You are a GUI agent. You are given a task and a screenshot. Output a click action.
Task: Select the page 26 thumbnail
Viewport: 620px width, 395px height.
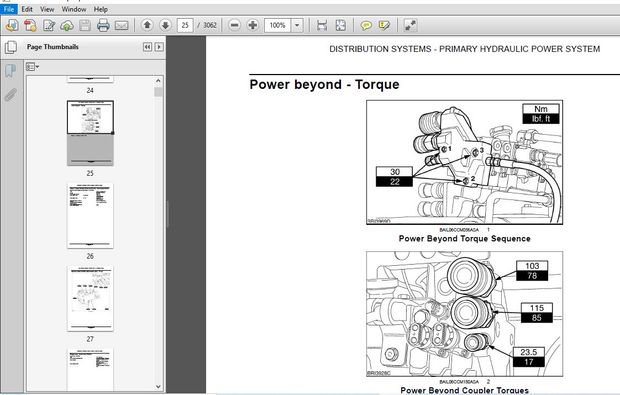click(x=90, y=216)
